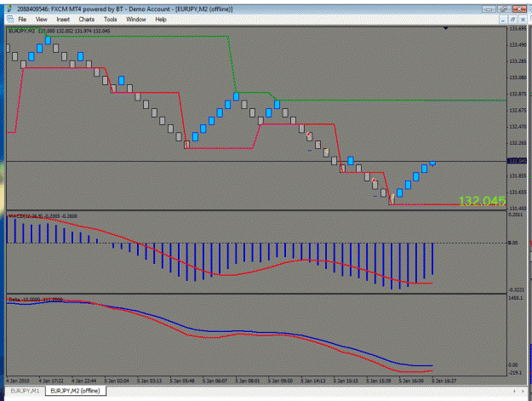Open the View menu

(42, 20)
